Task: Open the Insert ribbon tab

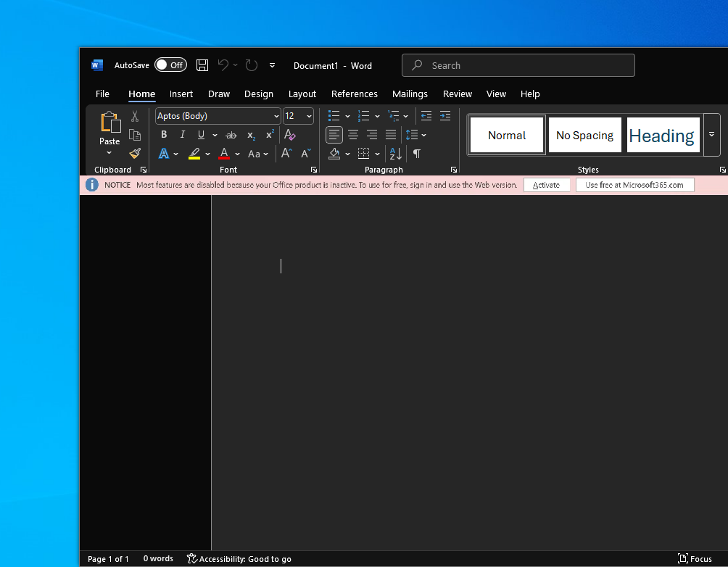Action: (181, 94)
